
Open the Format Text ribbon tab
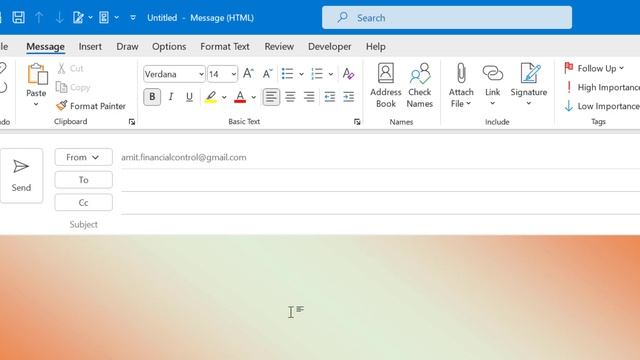click(x=225, y=47)
